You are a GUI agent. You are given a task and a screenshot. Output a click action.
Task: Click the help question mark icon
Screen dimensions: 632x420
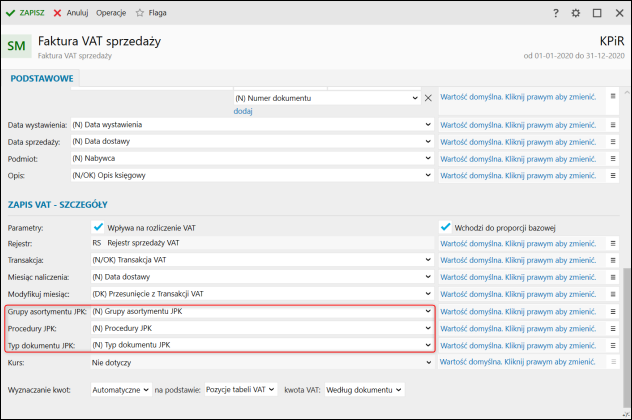click(556, 14)
